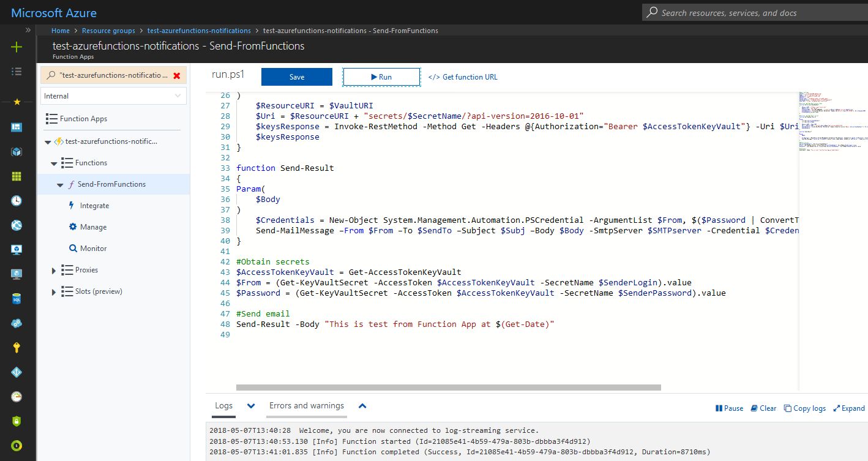Viewport: 868px width, 461px height.
Task: Collapse panel with the up chevron
Action: coord(362,406)
